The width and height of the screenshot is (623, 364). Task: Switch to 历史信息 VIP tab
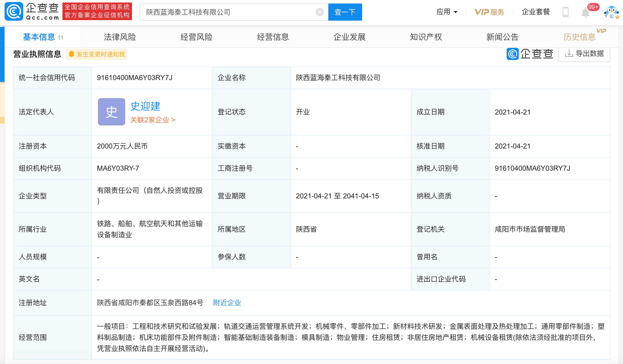pyautogui.click(x=579, y=37)
